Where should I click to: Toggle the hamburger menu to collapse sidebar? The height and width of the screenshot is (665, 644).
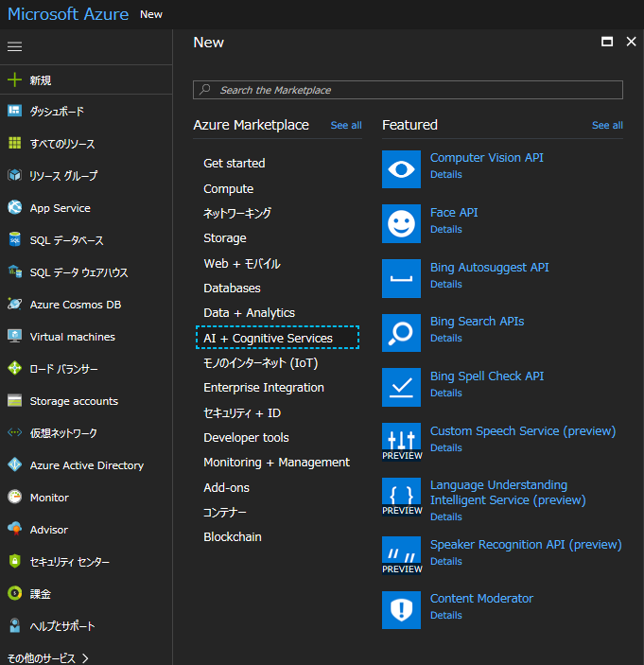(14, 46)
